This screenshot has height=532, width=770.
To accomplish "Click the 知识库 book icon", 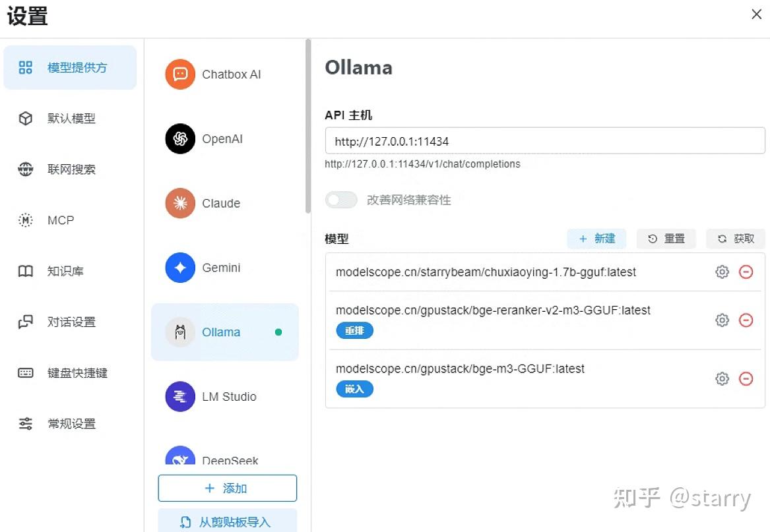I will click(x=25, y=271).
